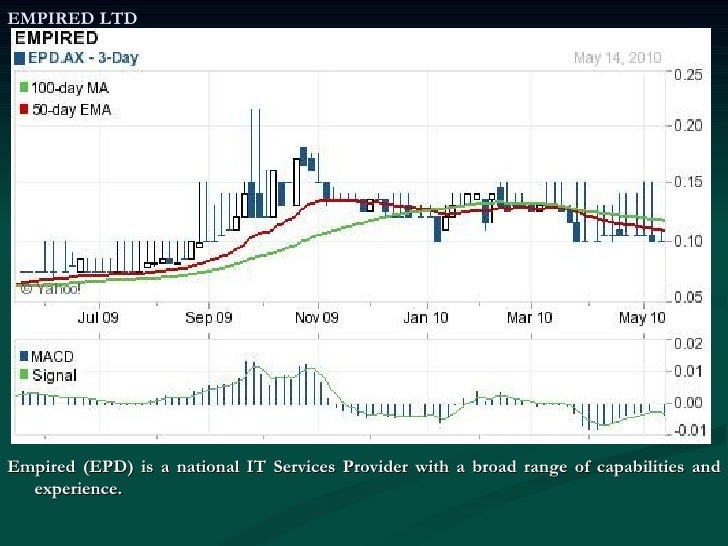
Task: Click the 0.15 price axis label
Action: [688, 182]
